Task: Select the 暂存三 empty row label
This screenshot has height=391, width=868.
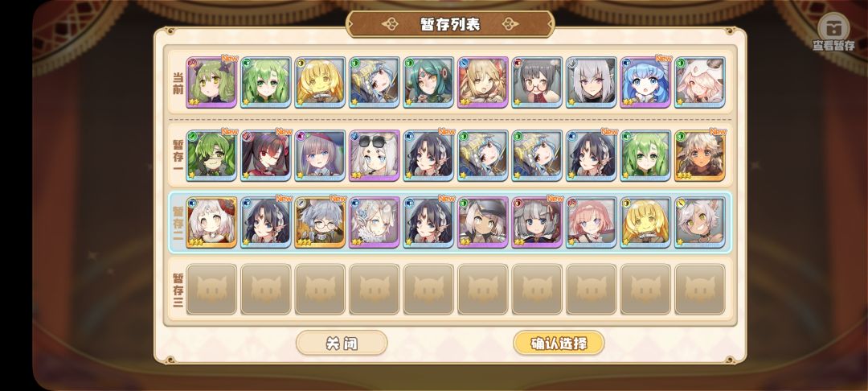Action: point(178,290)
